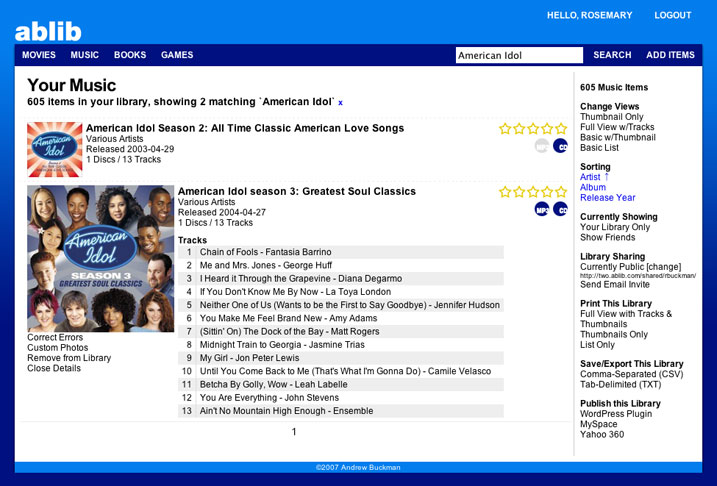
Task: Click the first rating star for Season 2 album
Action: tap(505, 128)
